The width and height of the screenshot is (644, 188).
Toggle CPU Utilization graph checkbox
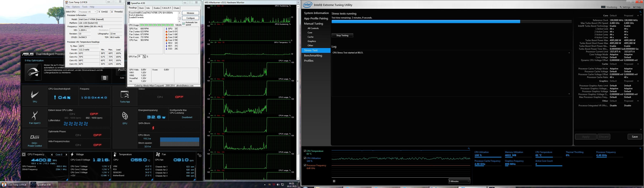(305, 158)
